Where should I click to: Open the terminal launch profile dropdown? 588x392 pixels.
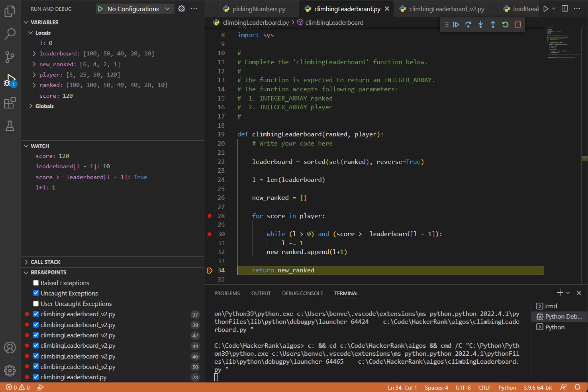[x=568, y=293]
